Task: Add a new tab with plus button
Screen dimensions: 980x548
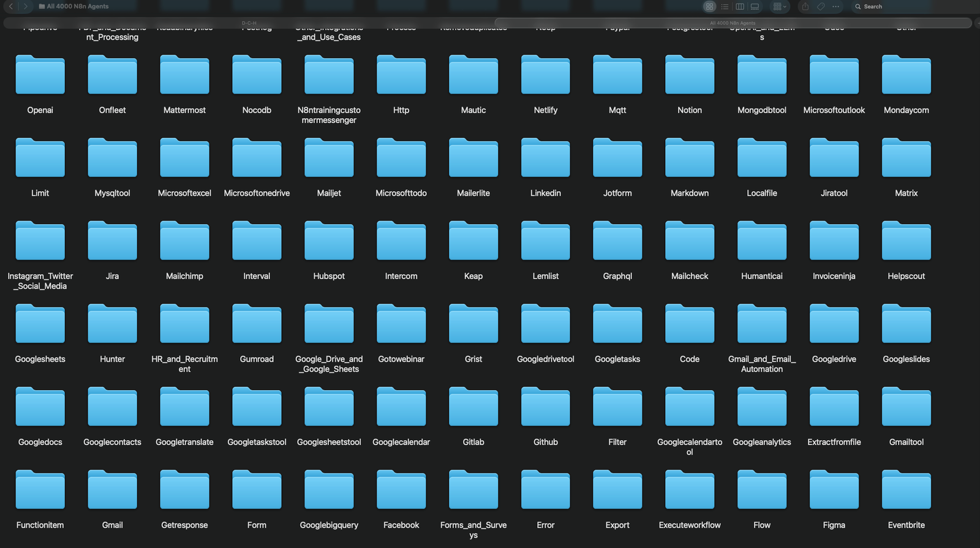Action: (x=977, y=23)
